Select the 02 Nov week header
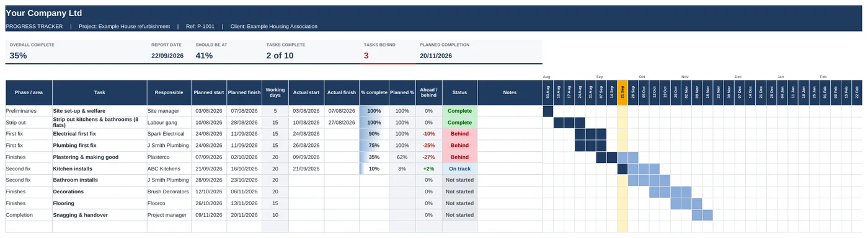Viewport: 868px width, 238px height. tap(686, 92)
